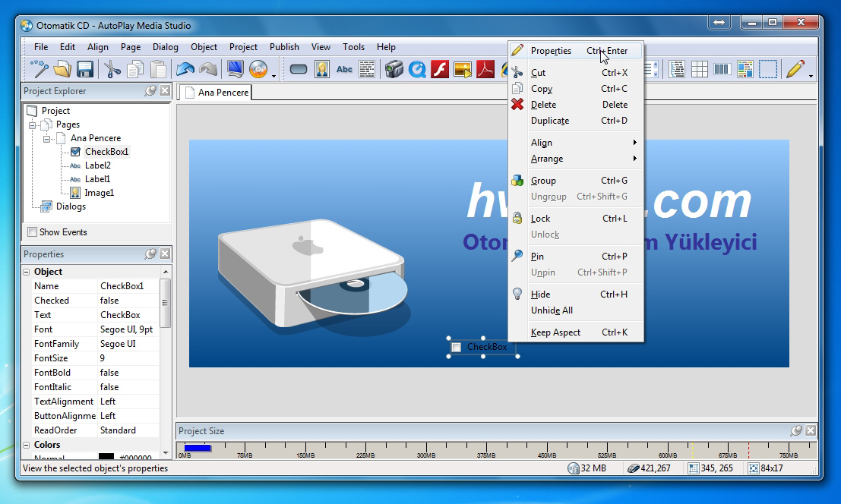Choose Keep Aspect from the context menu
The image size is (841, 504).
[x=576, y=332]
